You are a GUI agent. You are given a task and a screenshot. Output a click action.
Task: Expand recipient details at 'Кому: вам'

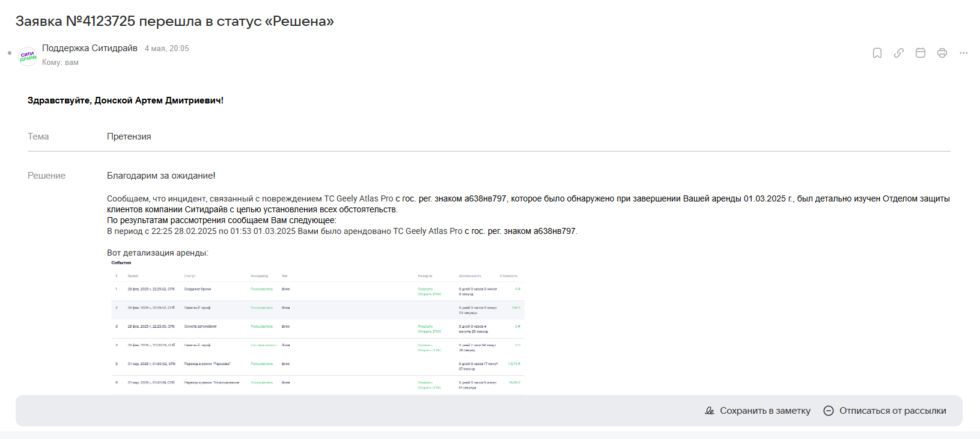coord(60,63)
